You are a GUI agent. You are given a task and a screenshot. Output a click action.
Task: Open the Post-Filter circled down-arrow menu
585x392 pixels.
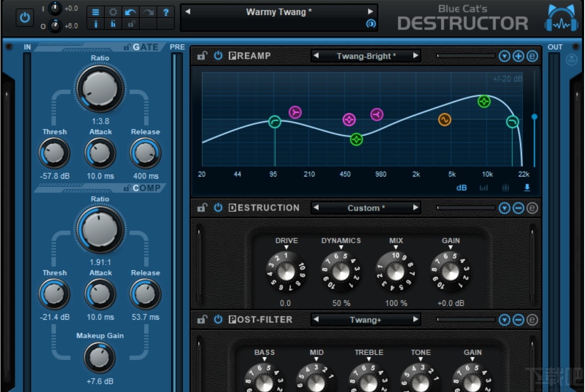coord(505,320)
